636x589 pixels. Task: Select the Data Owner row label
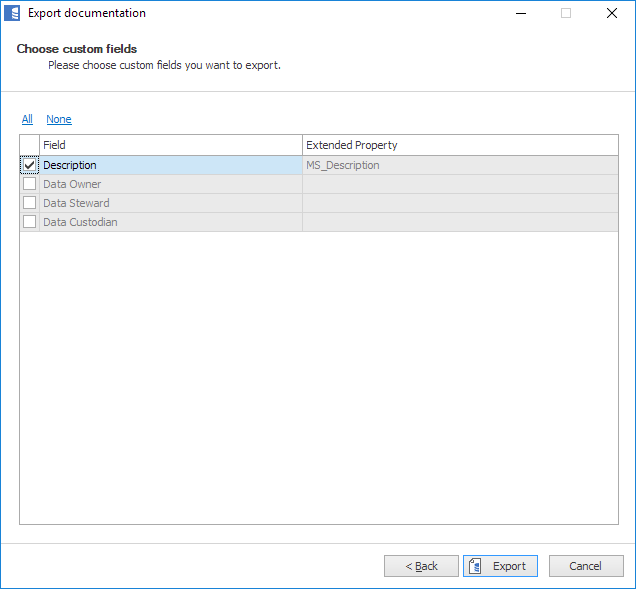[x=72, y=184]
